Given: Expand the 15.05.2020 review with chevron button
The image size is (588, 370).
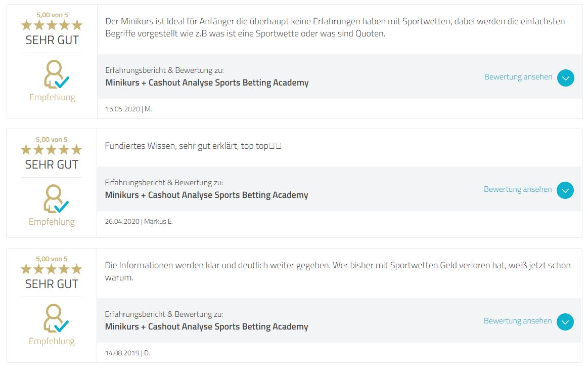Looking at the screenshot, I should pyautogui.click(x=566, y=78).
